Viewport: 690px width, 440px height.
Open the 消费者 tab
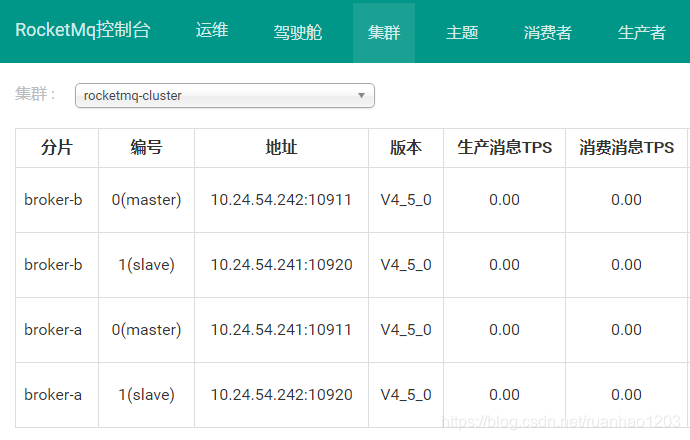[547, 32]
